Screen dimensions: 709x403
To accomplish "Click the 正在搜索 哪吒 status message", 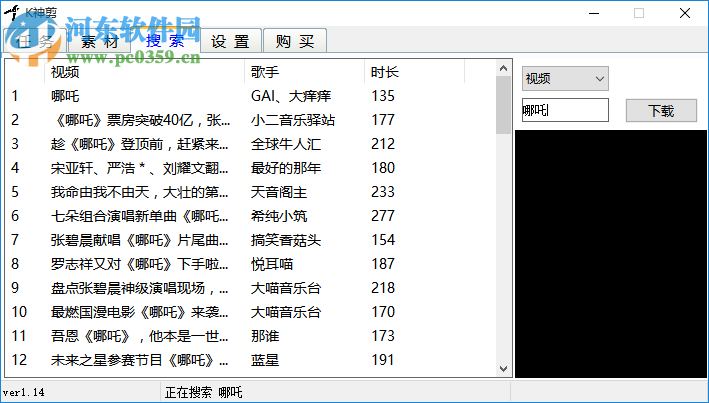I will click(x=203, y=392).
